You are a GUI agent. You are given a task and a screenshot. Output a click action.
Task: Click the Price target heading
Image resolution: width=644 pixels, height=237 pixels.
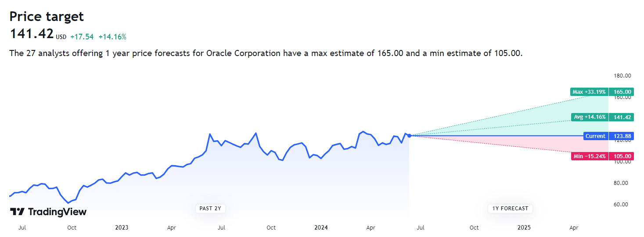pyautogui.click(x=47, y=17)
